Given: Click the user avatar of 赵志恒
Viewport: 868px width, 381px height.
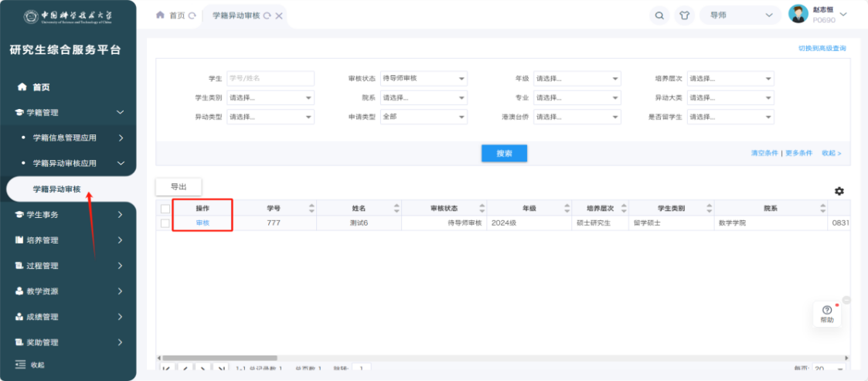Looking at the screenshot, I should [x=798, y=14].
